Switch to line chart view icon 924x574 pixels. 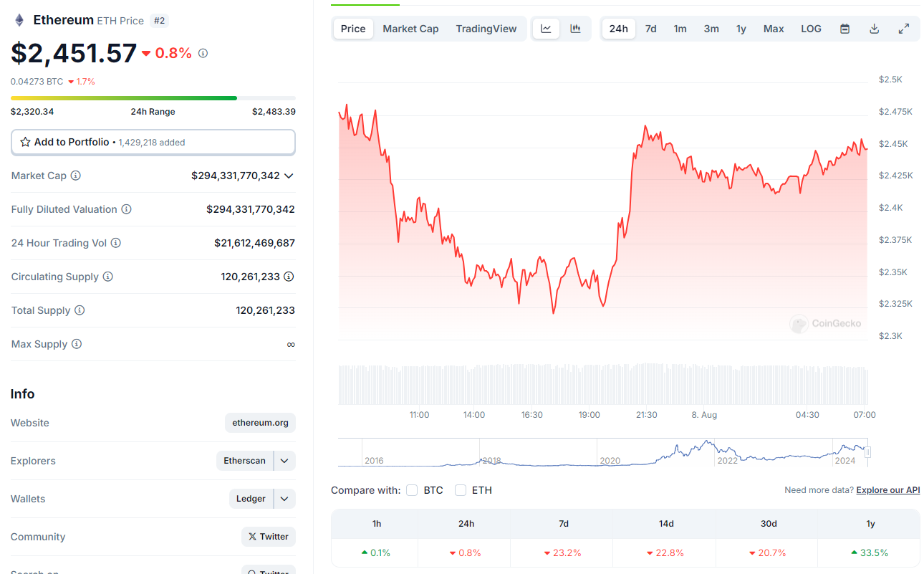point(546,29)
